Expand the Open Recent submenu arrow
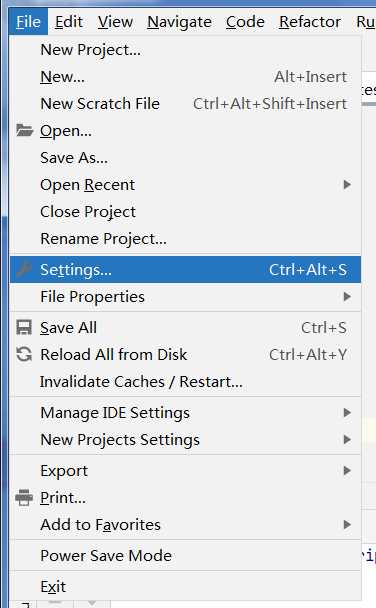The image size is (376, 608). click(347, 185)
